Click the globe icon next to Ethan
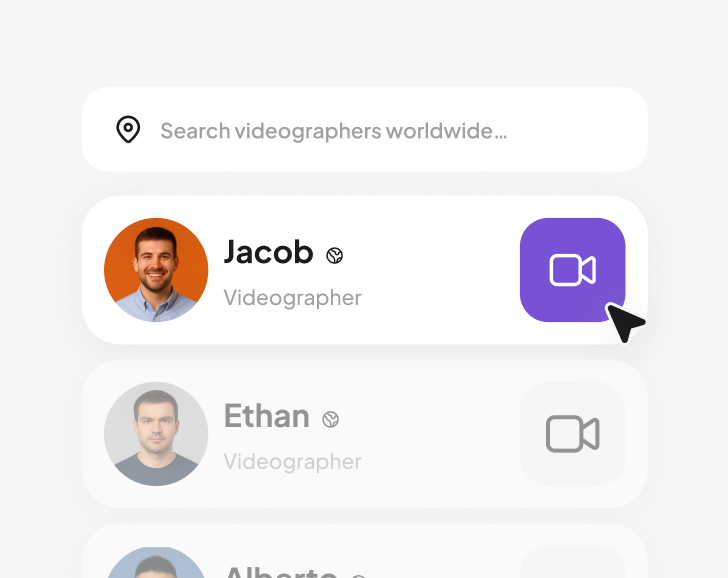Screen dimensions: 728x578 [331, 419]
